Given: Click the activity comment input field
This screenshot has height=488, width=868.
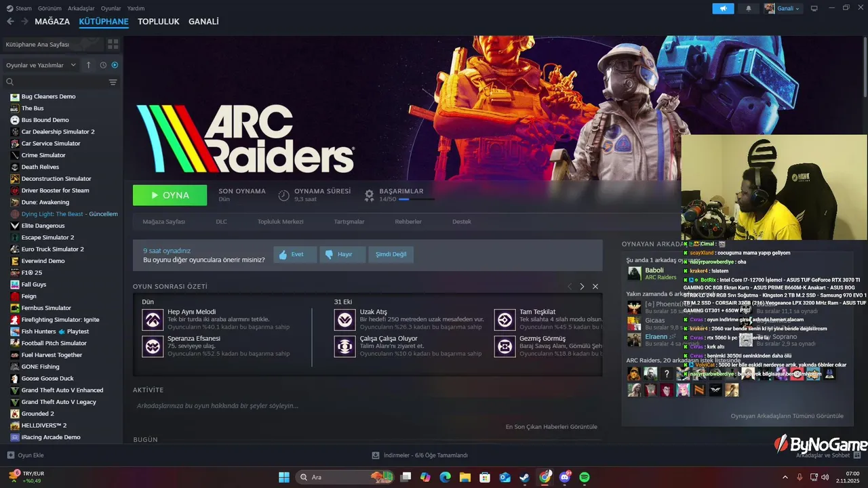Looking at the screenshot, I should (368, 406).
